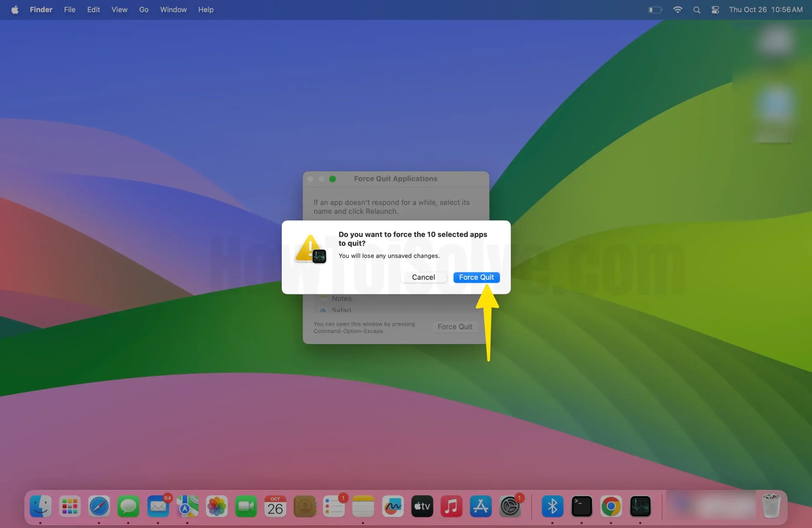This screenshot has height=528, width=812.
Task: Confirm Force Quit of selected apps
Action: click(x=476, y=277)
